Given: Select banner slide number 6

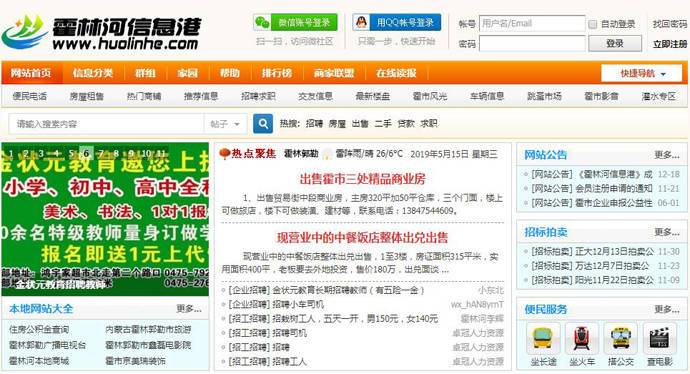Looking at the screenshot, I should click(x=86, y=154).
